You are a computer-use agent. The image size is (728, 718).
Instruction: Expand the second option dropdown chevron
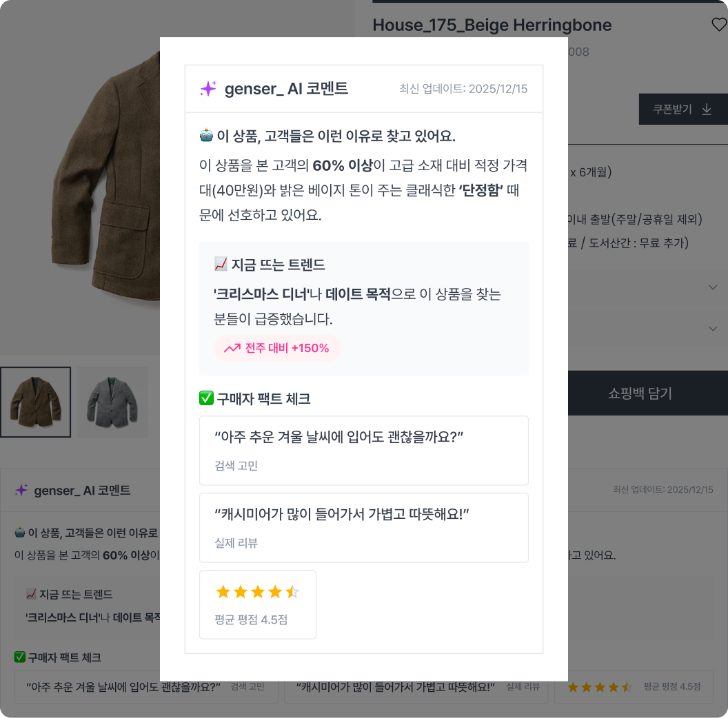(x=713, y=329)
